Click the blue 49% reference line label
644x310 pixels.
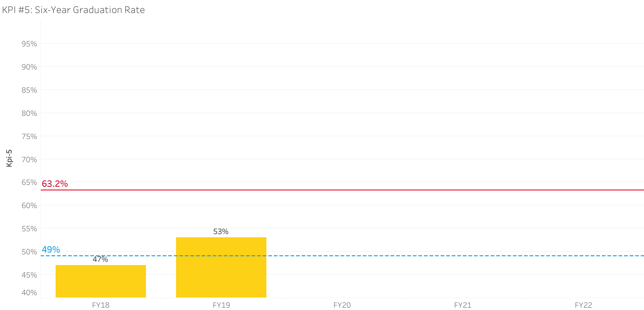[51, 250]
